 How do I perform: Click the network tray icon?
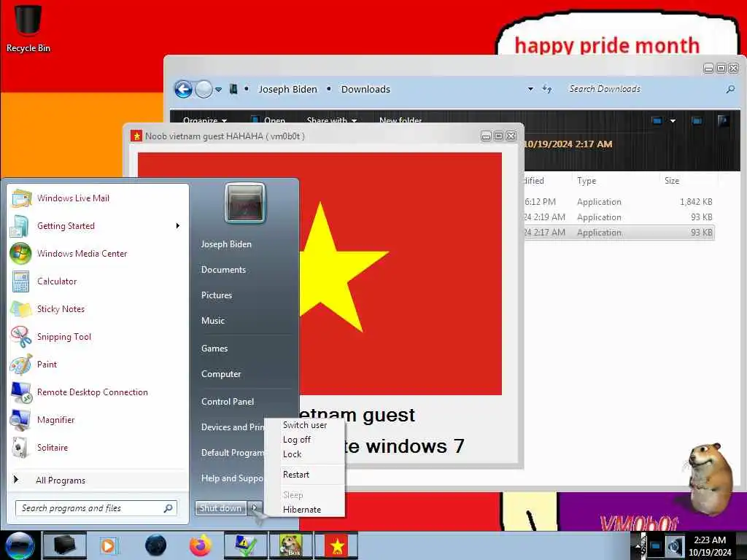coord(656,546)
